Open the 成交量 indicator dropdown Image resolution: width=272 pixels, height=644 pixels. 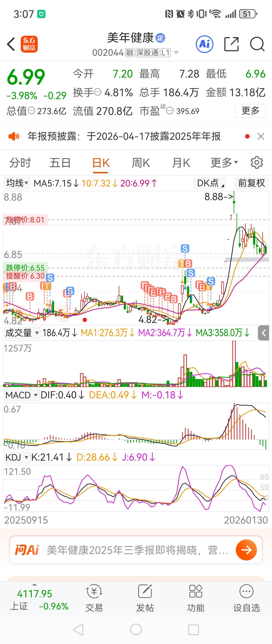pos(23,333)
